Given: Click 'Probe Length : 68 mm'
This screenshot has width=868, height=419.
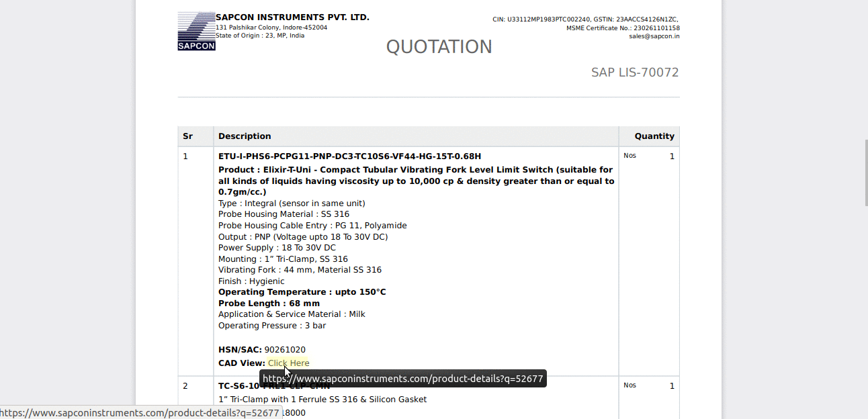Looking at the screenshot, I should click(x=269, y=304).
